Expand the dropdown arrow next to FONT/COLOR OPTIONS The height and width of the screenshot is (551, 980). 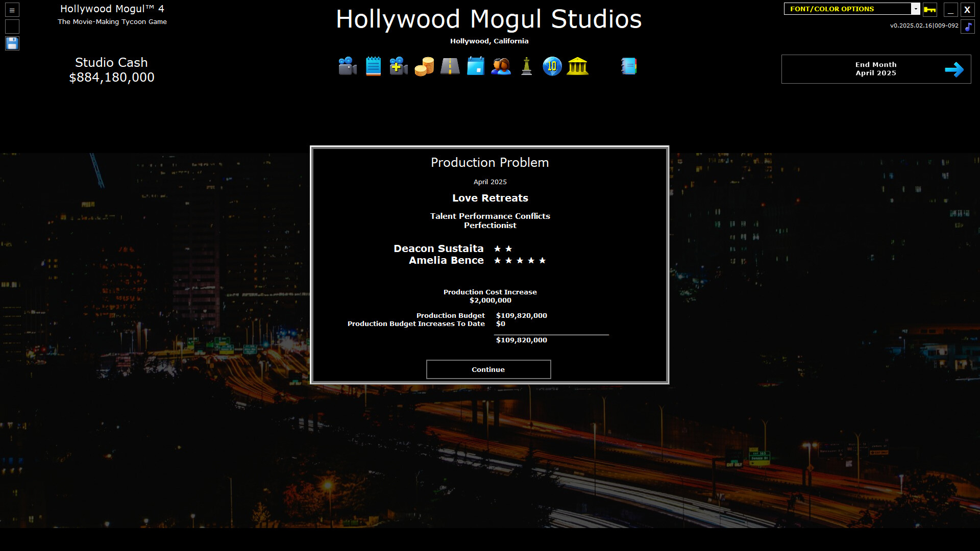(917, 9)
